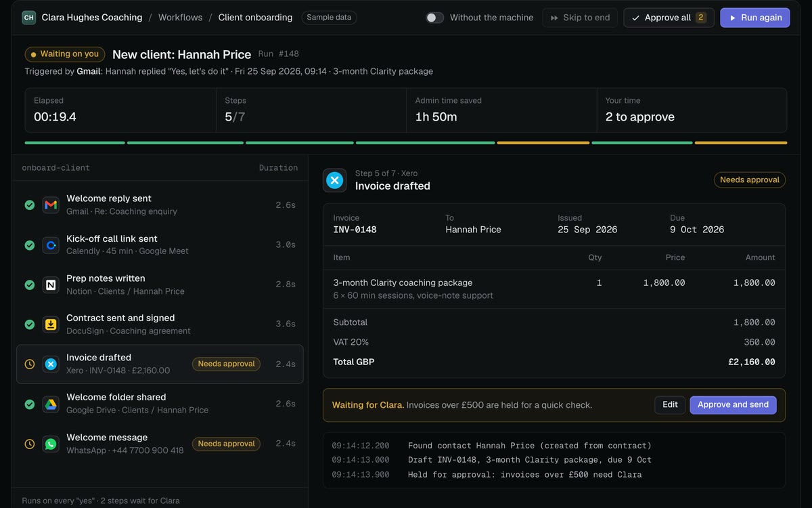Click Needs approval badge in the detail header
The height and width of the screenshot is (508, 812).
pos(749,180)
